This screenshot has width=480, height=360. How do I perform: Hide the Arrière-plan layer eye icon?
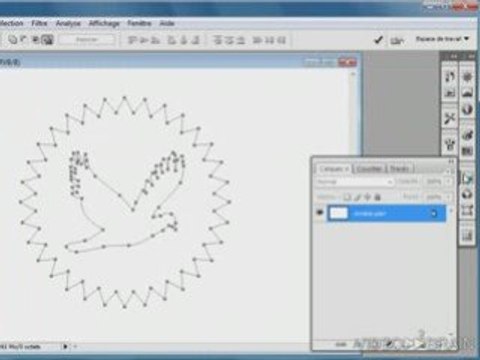[320, 213]
